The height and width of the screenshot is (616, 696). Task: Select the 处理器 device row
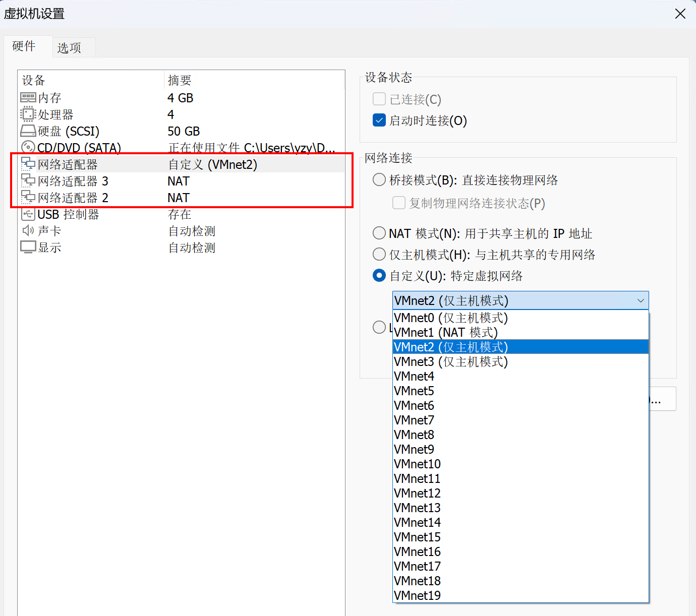coord(182,114)
